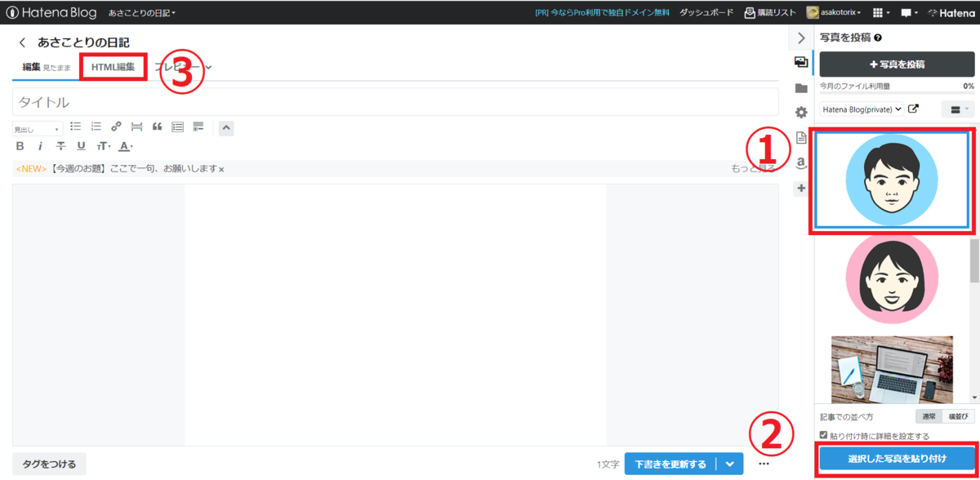Open the 購読リスト reading list
This screenshot has width=980, height=480.
(x=771, y=12)
